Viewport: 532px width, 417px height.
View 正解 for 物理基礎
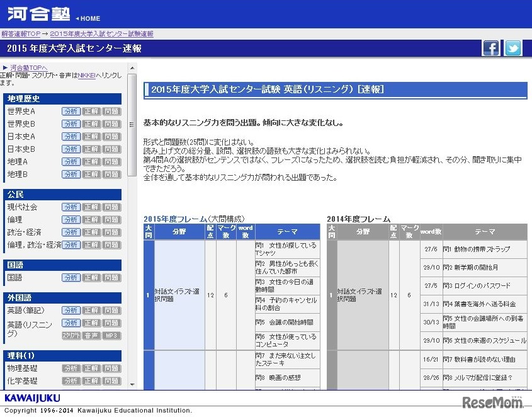(91, 368)
